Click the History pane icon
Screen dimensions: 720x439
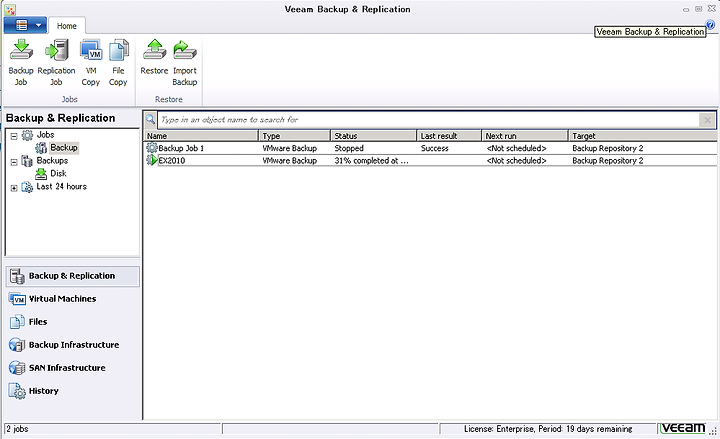coord(17,391)
